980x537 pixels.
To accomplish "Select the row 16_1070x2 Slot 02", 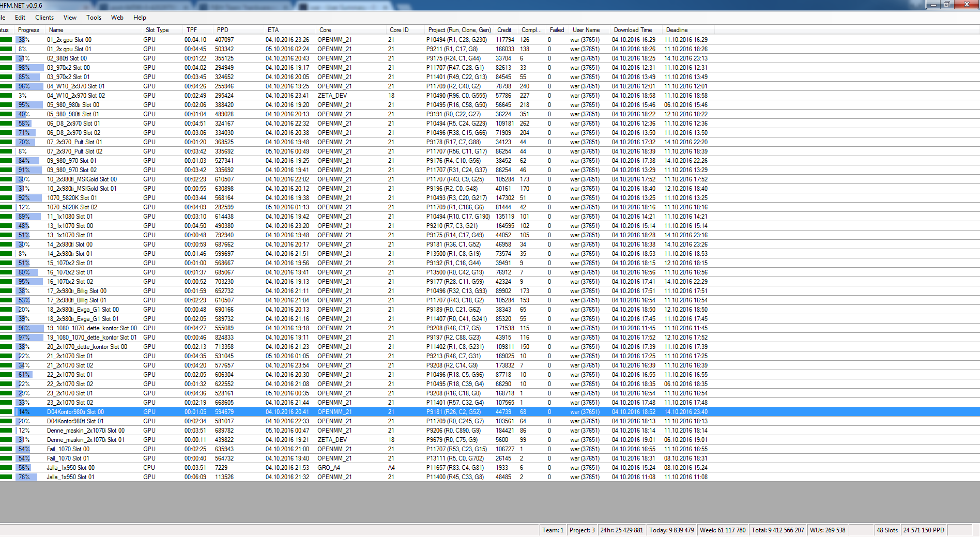I will (x=490, y=282).
